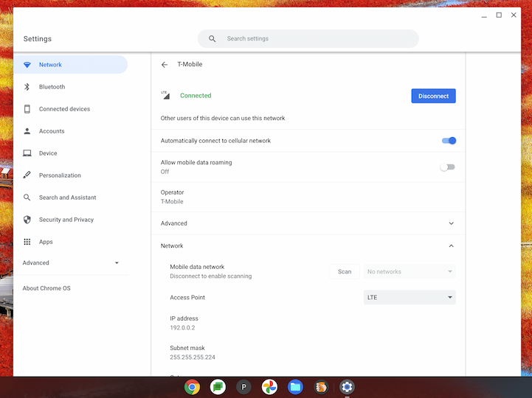Click the Accounts person icon
The width and height of the screenshot is (532, 398).
(27, 131)
